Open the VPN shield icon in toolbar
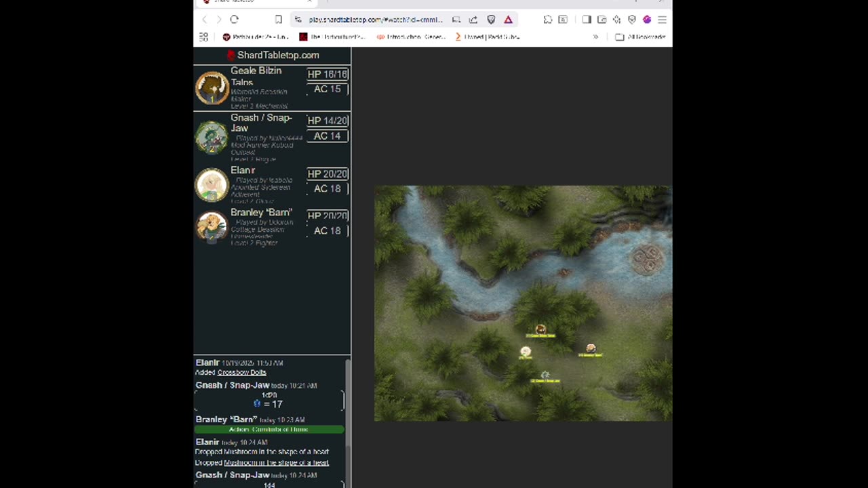 click(x=631, y=20)
